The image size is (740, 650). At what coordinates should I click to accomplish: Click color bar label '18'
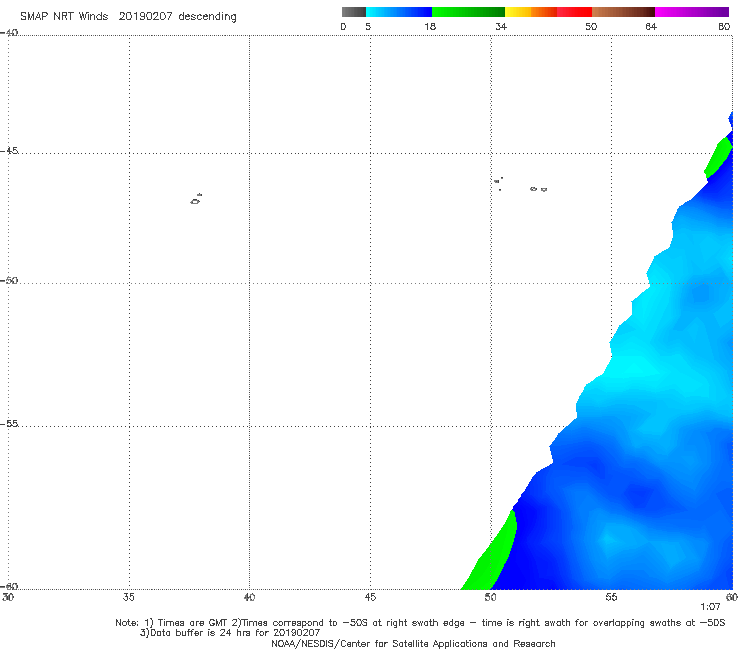point(430,27)
